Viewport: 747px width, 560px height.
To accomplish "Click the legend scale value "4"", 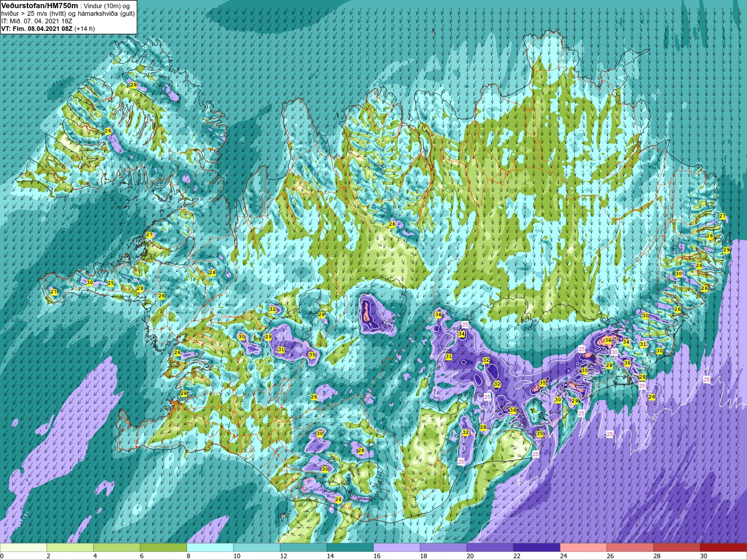I will pos(95,556).
